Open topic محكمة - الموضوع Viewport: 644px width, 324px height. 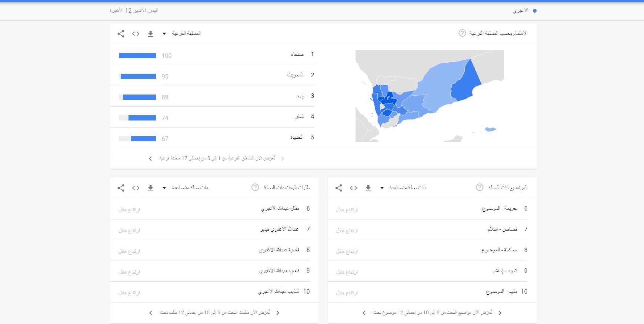(x=499, y=250)
